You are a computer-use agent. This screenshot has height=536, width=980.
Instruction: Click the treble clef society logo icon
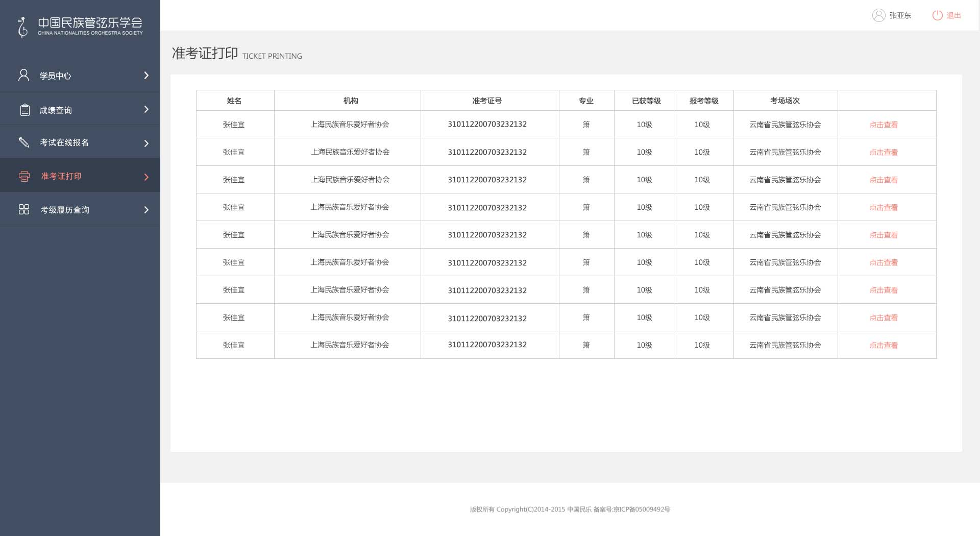(22, 27)
